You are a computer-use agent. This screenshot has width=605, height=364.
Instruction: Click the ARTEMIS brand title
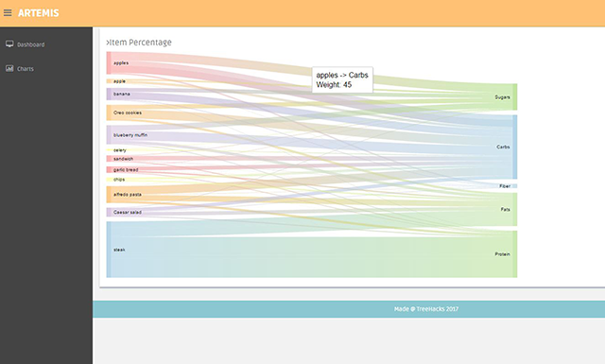tap(39, 13)
